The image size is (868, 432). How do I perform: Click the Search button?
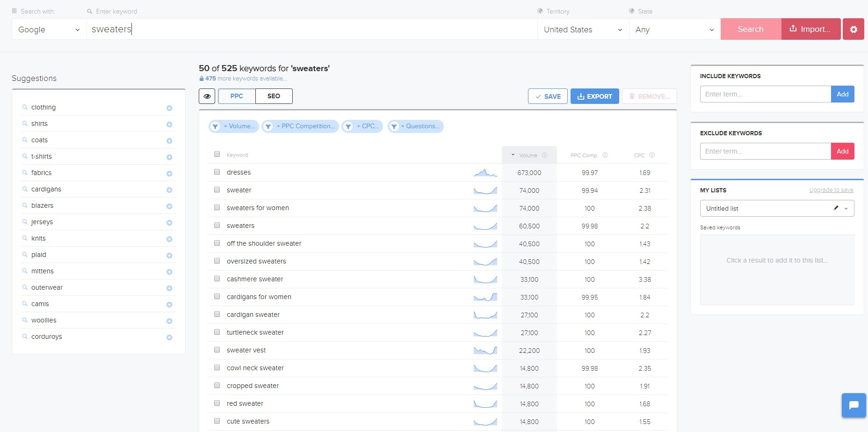751,29
